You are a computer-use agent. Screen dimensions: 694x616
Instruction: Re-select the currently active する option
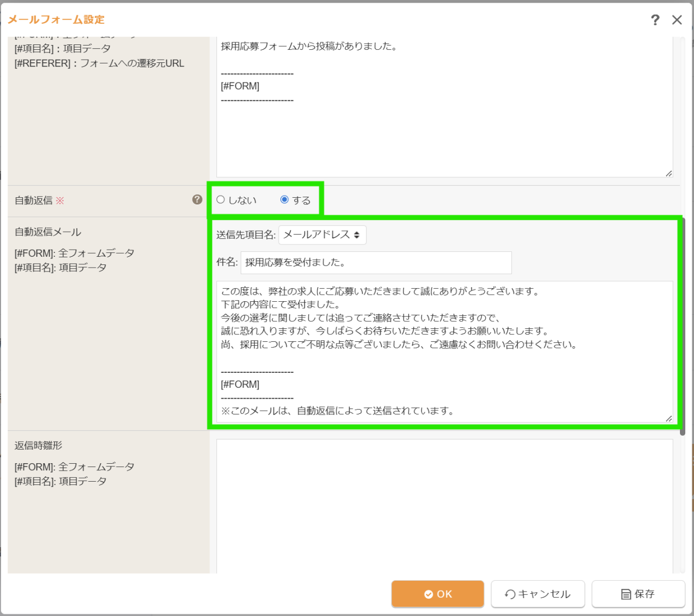[284, 199]
